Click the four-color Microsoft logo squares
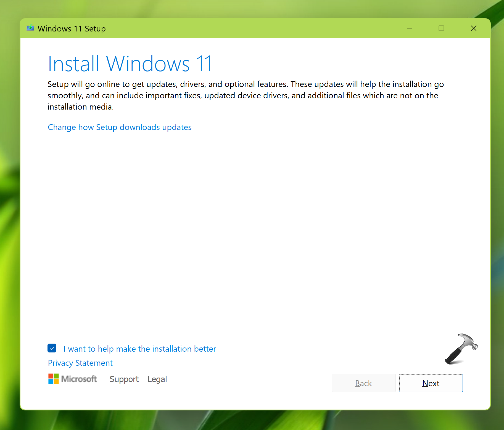The width and height of the screenshot is (504, 430). point(53,379)
